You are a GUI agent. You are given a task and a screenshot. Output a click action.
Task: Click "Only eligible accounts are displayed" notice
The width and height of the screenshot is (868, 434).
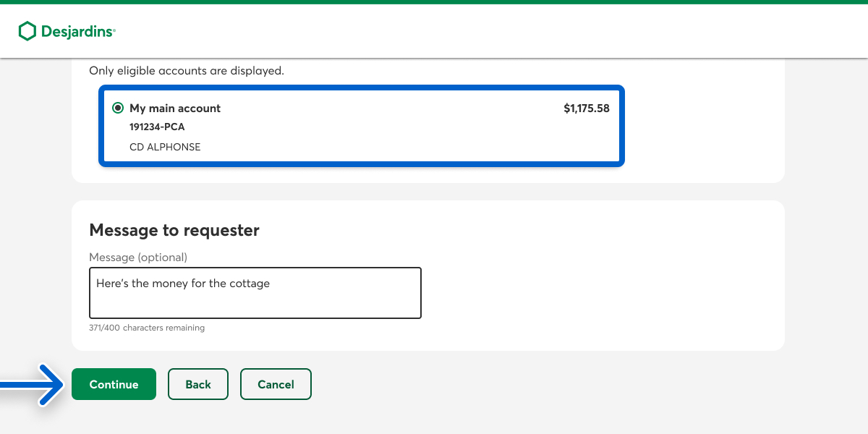coord(187,71)
